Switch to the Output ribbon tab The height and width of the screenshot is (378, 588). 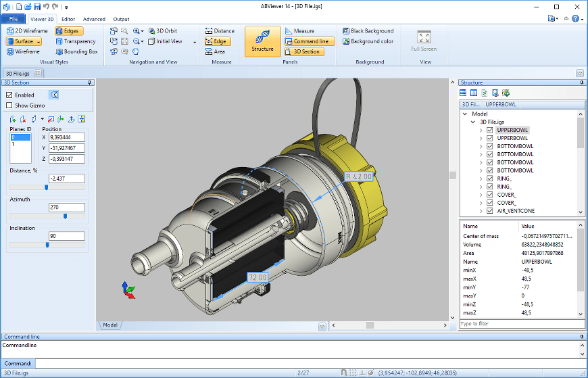(121, 19)
